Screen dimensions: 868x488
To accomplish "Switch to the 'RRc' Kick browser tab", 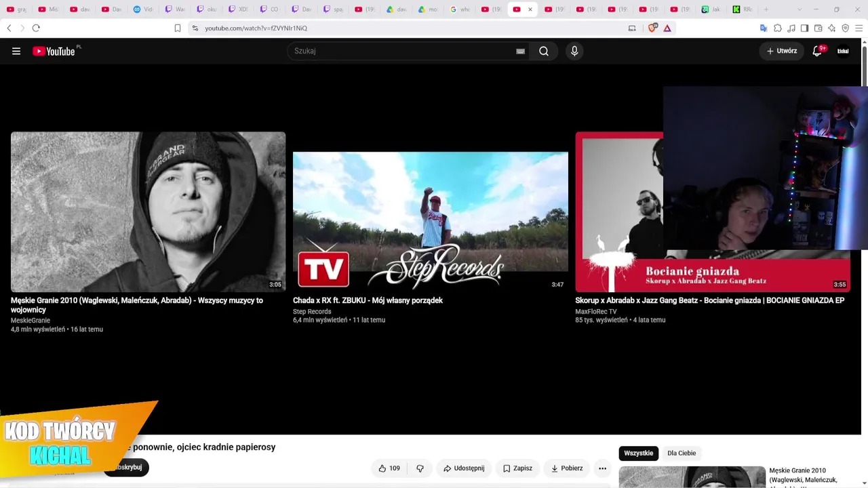I will pos(742,9).
